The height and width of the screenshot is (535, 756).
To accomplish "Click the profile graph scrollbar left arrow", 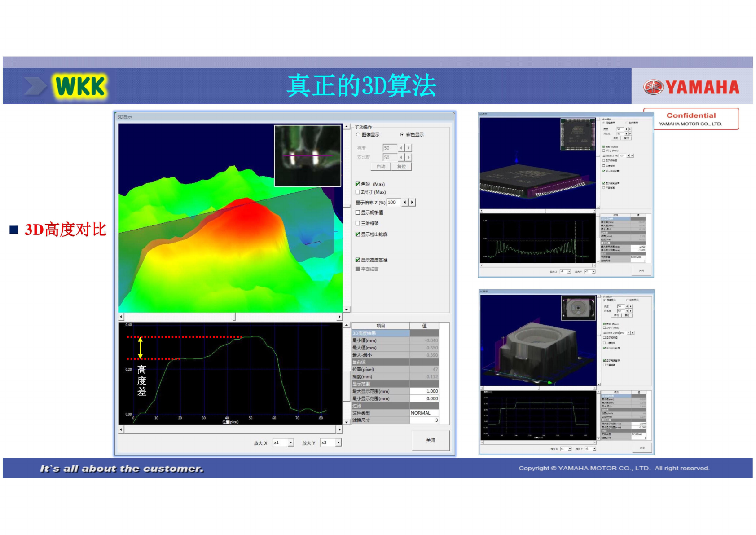I will coord(121,429).
